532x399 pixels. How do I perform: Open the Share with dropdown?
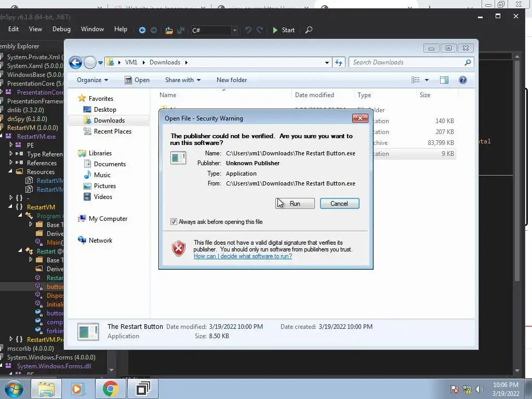pyautogui.click(x=183, y=80)
